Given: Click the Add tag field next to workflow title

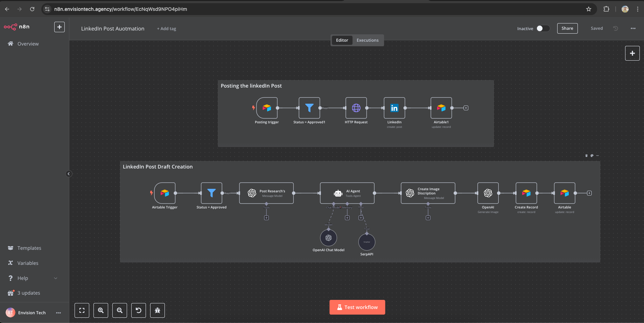Looking at the screenshot, I should [x=166, y=28].
